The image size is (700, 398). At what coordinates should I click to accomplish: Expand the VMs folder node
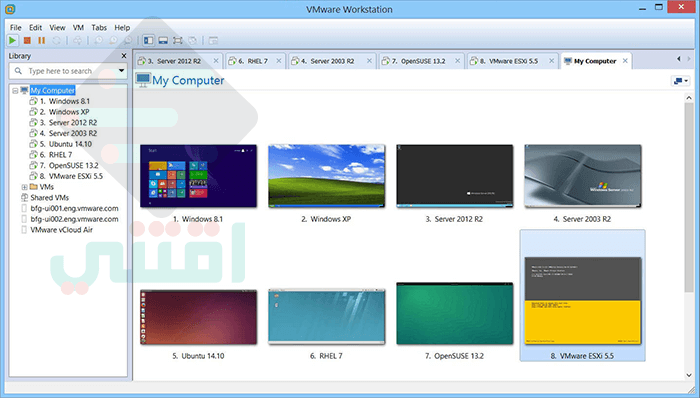tap(24, 187)
